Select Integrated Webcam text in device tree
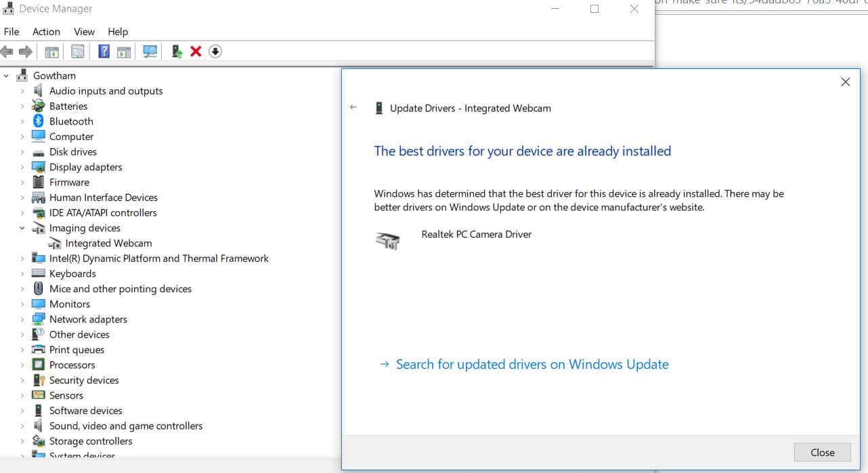This screenshot has height=473, width=868. 108,243
